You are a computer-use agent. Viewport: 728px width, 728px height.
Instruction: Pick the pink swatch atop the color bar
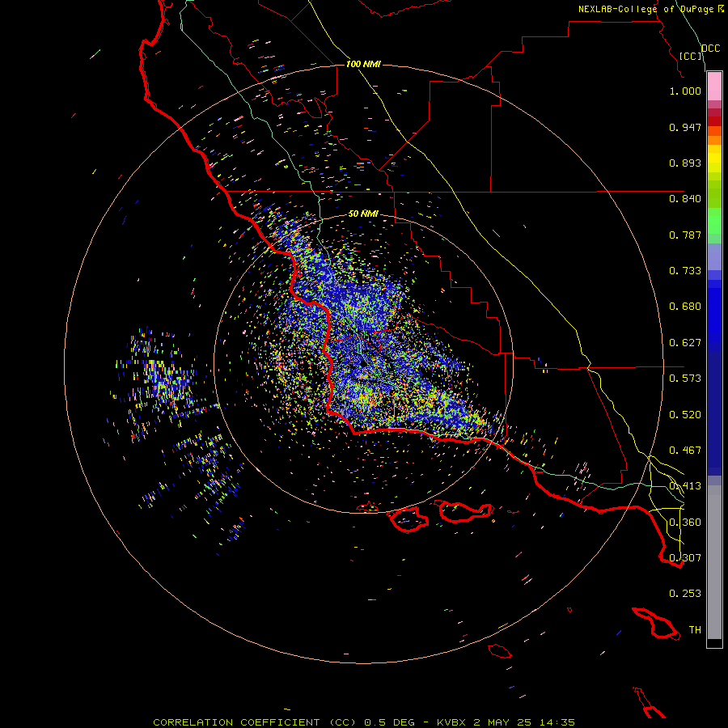point(714,87)
